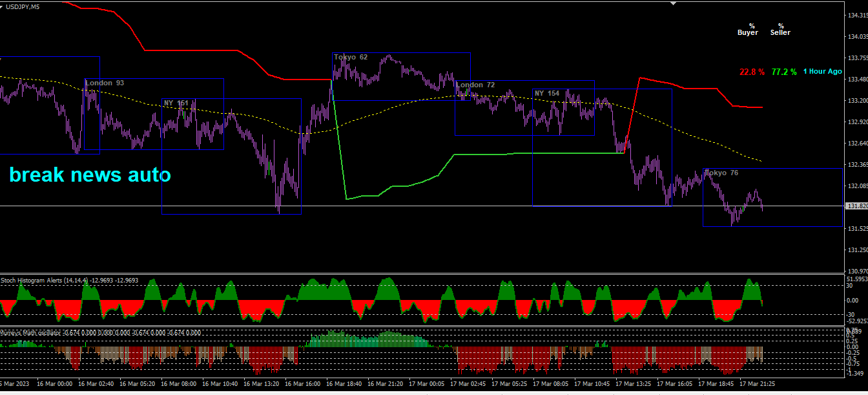Viewport: 868px width, 395px height.
Task: Click the 'NY 161' session box label
Action: pyautogui.click(x=176, y=103)
